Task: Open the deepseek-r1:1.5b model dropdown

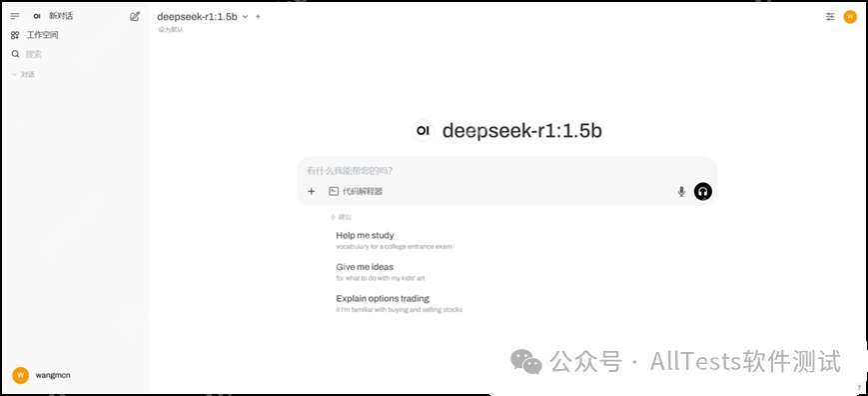Action: [203, 17]
